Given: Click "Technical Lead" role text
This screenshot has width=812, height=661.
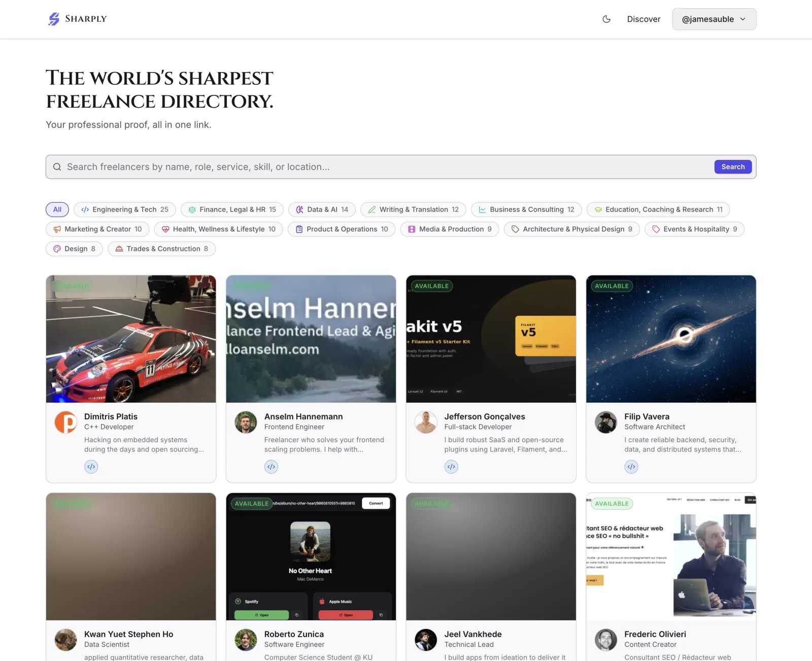Looking at the screenshot, I should click(469, 645).
